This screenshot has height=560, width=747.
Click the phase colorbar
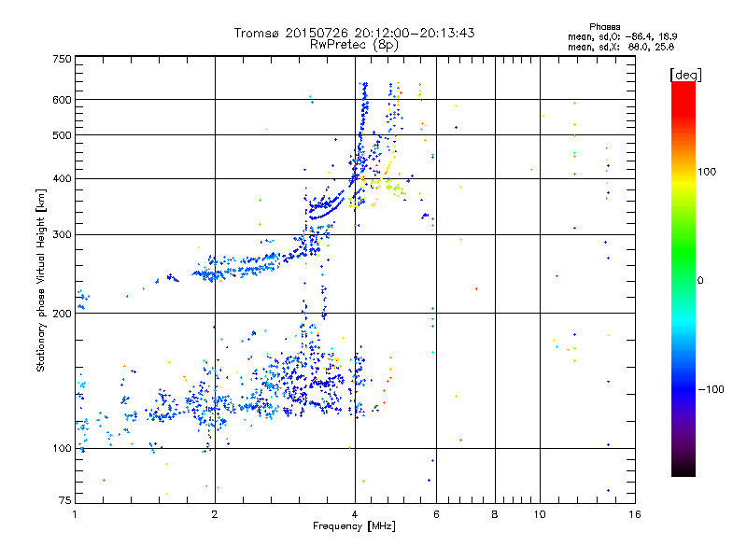pyautogui.click(x=684, y=279)
